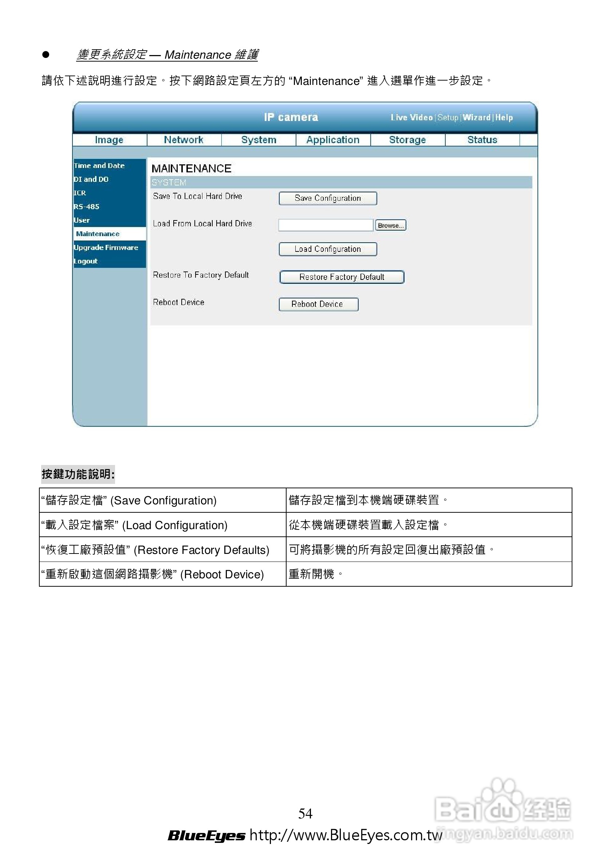Switch to the Storage tab

pyautogui.click(x=407, y=140)
